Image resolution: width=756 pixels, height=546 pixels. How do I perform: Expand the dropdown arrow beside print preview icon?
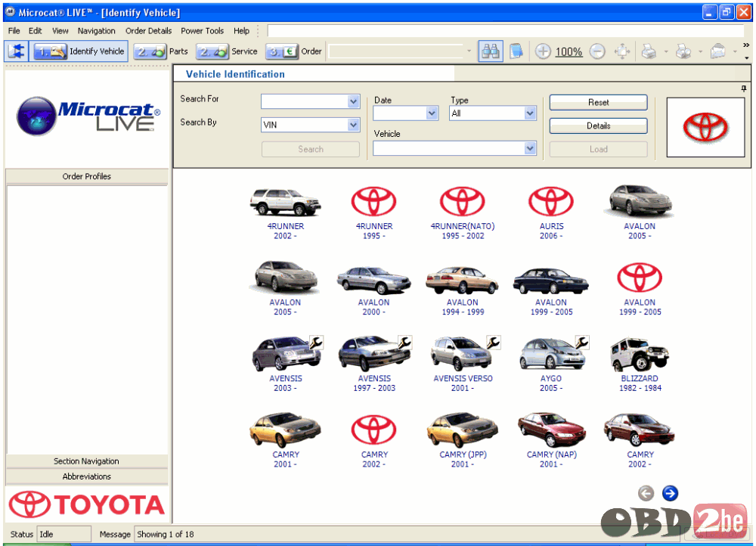[701, 51]
